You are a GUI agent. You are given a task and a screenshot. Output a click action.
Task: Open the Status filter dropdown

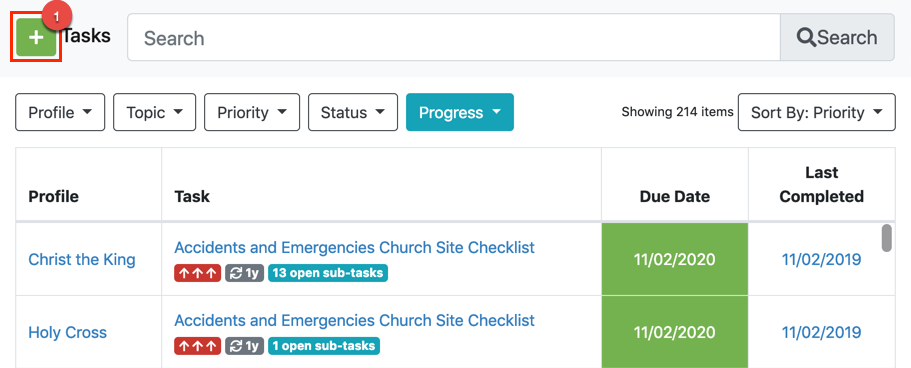(x=353, y=112)
